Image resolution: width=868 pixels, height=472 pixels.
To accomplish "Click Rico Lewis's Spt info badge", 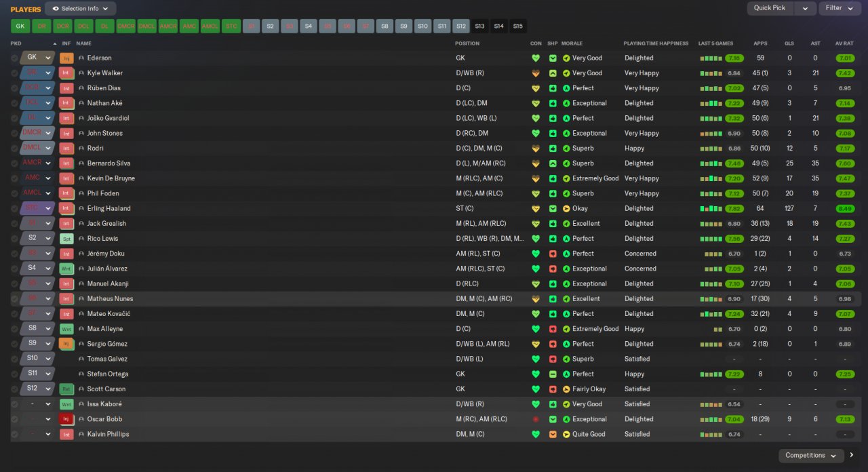I will [x=66, y=239].
